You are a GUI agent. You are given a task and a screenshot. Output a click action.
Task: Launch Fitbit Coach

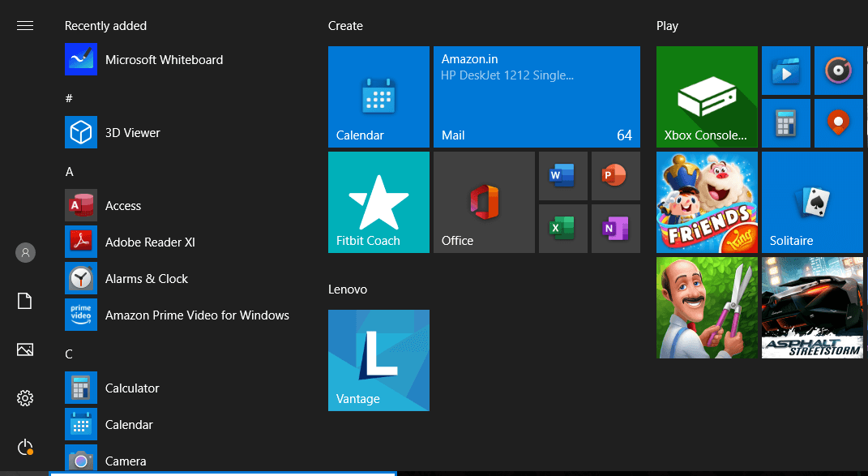(378, 202)
